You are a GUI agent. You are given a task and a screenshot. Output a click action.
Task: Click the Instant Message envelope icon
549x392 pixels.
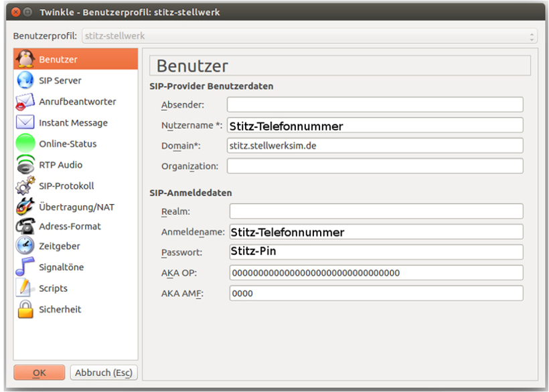pos(25,122)
